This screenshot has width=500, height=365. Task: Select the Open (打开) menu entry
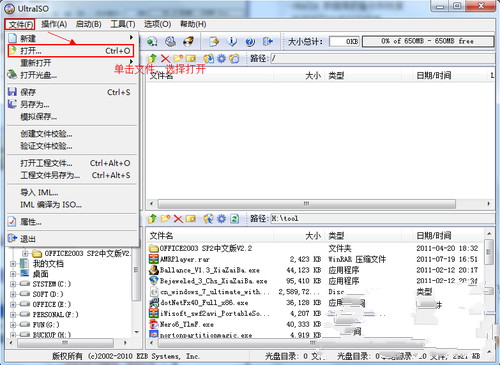tap(71, 51)
